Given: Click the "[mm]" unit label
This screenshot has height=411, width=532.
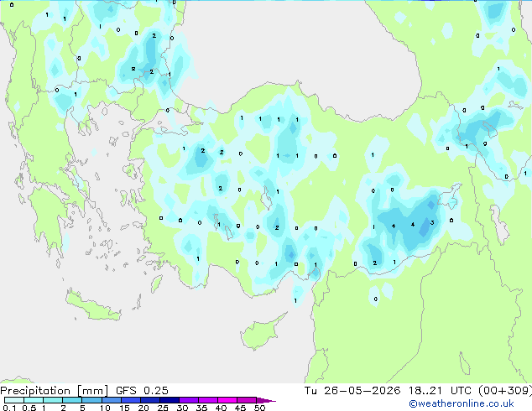Looking at the screenshot, I should [92, 391].
